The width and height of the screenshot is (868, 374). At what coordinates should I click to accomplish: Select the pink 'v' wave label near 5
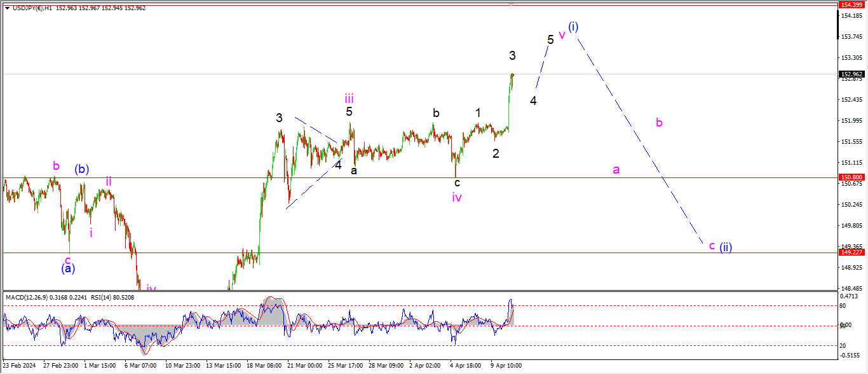(x=562, y=34)
